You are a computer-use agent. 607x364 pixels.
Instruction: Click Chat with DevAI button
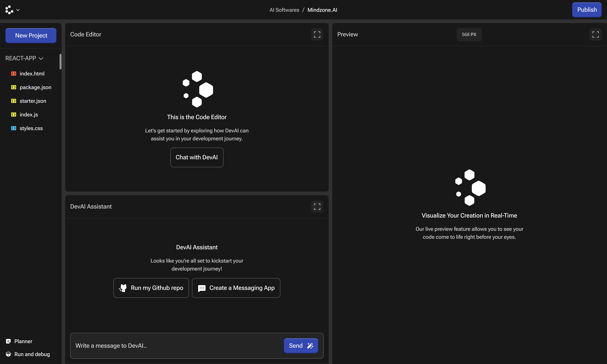coord(197,157)
